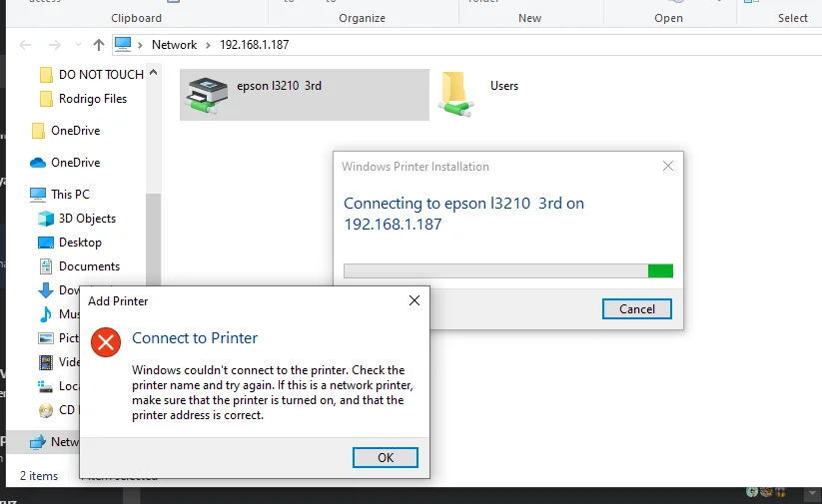This screenshot has width=822, height=504.
Task: Click the sidebar vertical scrollbar thumb
Action: click(x=153, y=239)
